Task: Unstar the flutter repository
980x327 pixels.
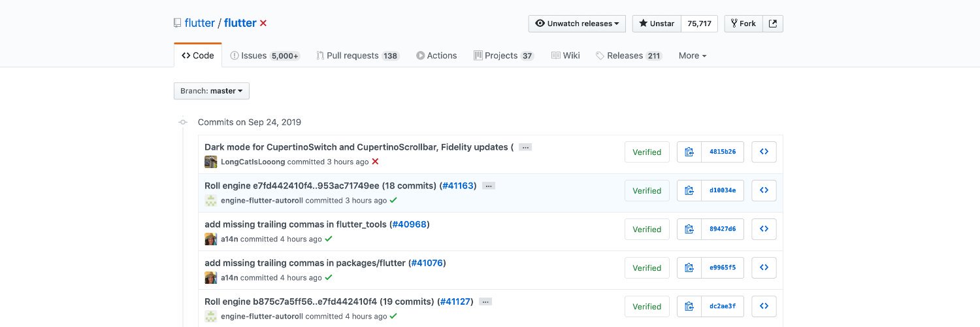Action: 657,24
